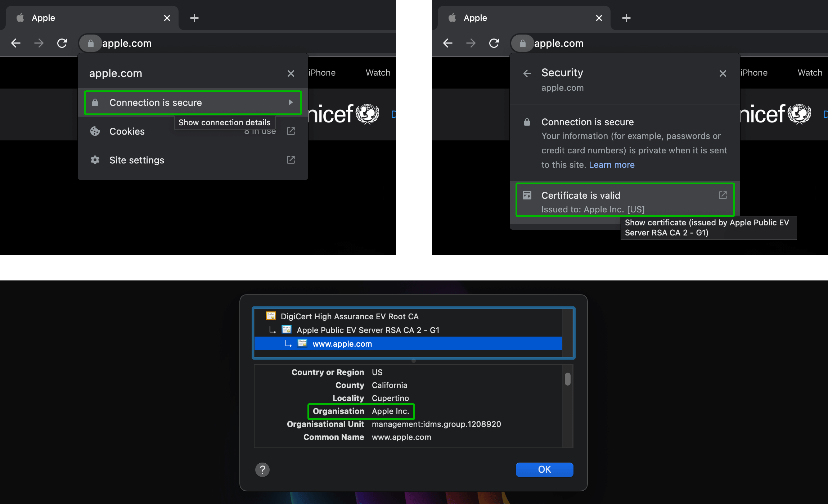Select Cookies row in site info popup
Screen dimensions: 828x504
[x=193, y=131]
